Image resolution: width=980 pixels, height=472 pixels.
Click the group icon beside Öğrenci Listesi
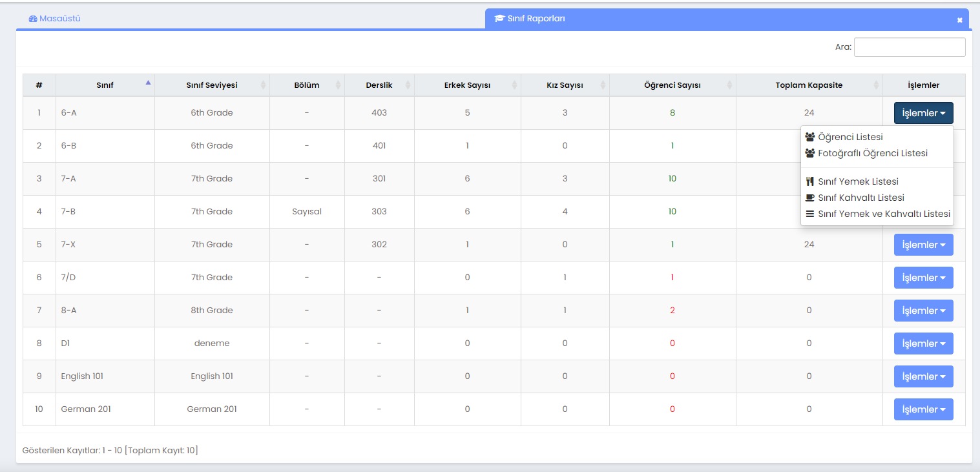[x=809, y=137]
